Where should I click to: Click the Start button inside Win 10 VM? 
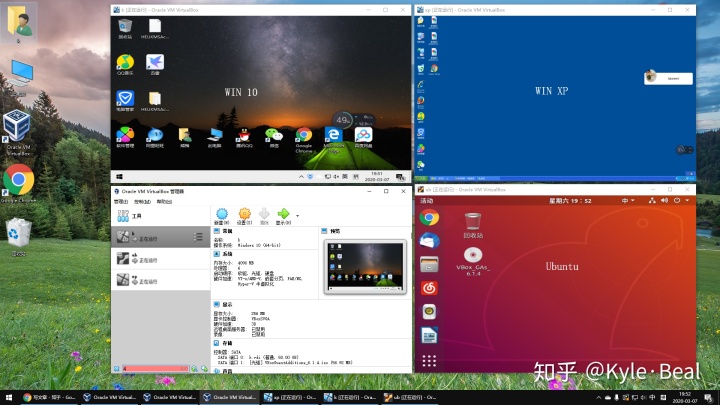point(119,177)
